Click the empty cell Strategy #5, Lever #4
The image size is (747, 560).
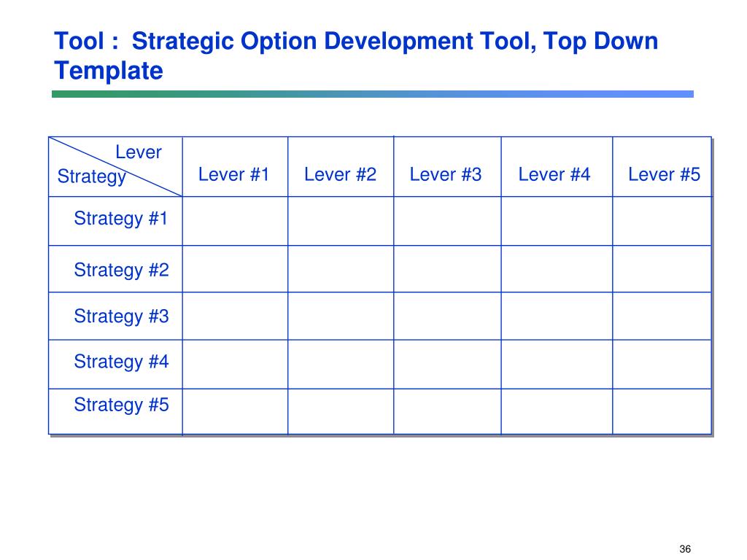click(x=557, y=411)
